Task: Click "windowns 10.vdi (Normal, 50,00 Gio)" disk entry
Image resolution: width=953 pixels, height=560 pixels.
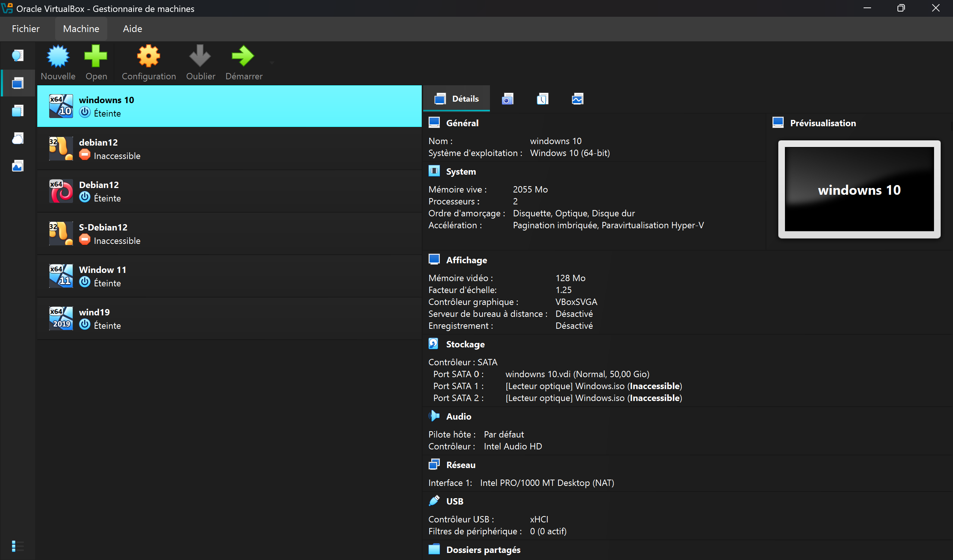Action: click(x=577, y=374)
